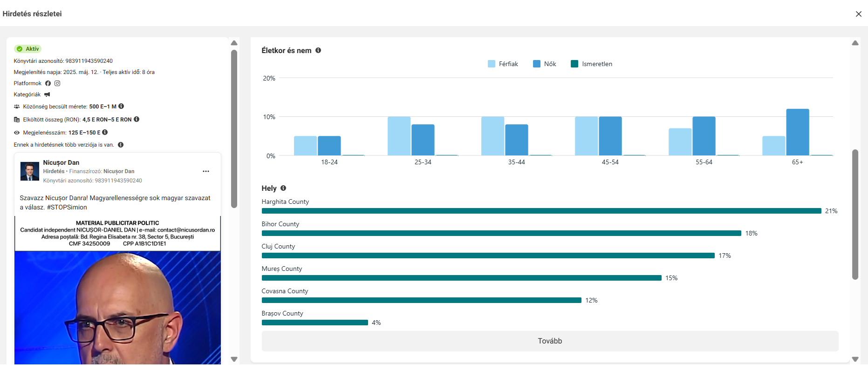The height and width of the screenshot is (370, 868).
Task: Click the women bar for age 55-64
Action: (x=704, y=136)
